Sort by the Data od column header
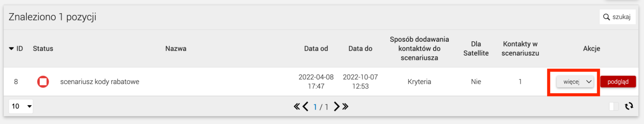Viewport: 644px width, 124px height. [x=316, y=49]
